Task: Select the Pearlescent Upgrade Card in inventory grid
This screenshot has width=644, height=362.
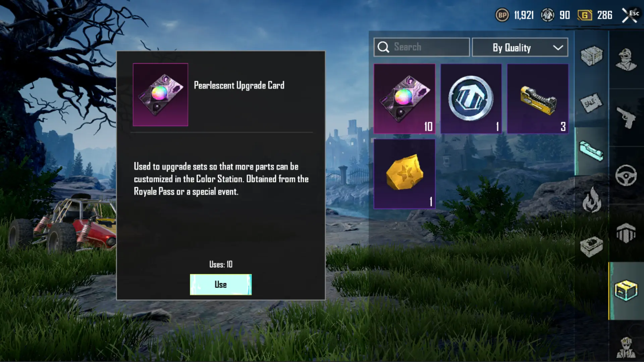Action: (405, 99)
